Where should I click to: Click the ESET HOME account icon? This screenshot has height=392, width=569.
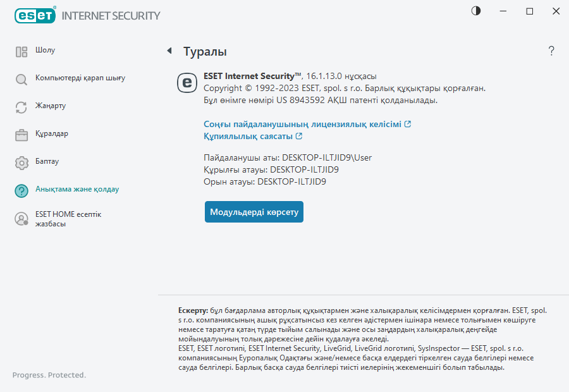(21, 219)
